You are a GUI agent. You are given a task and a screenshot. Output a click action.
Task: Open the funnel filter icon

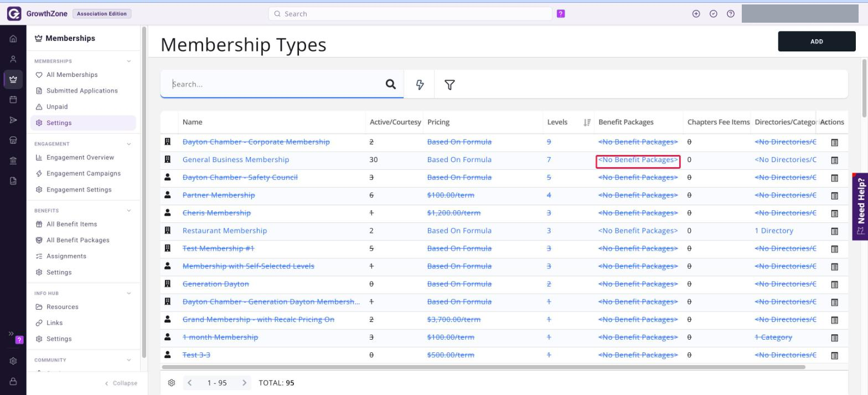449,85
